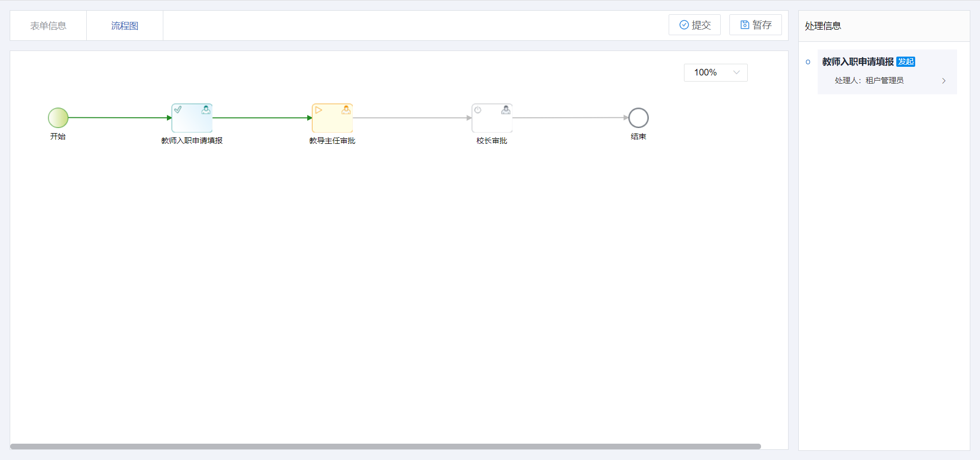
Task: Click the blue 发起 tag
Action: click(906, 62)
